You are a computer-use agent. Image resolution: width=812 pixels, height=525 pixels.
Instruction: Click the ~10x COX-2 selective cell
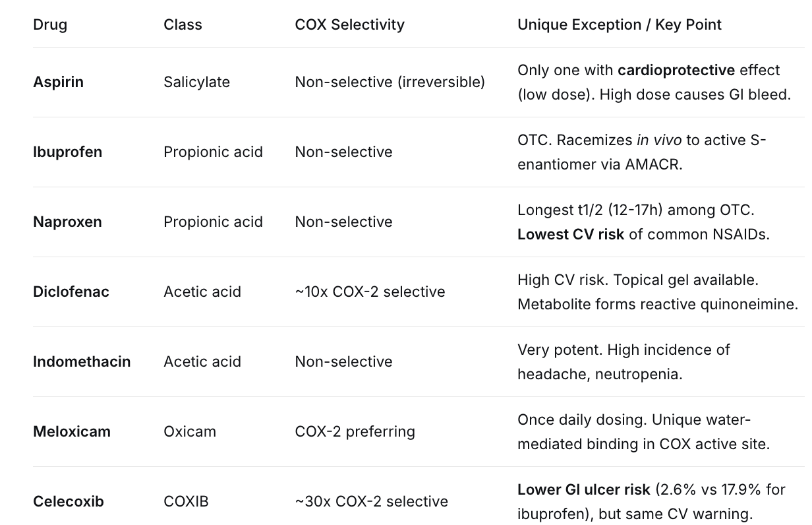370,292
